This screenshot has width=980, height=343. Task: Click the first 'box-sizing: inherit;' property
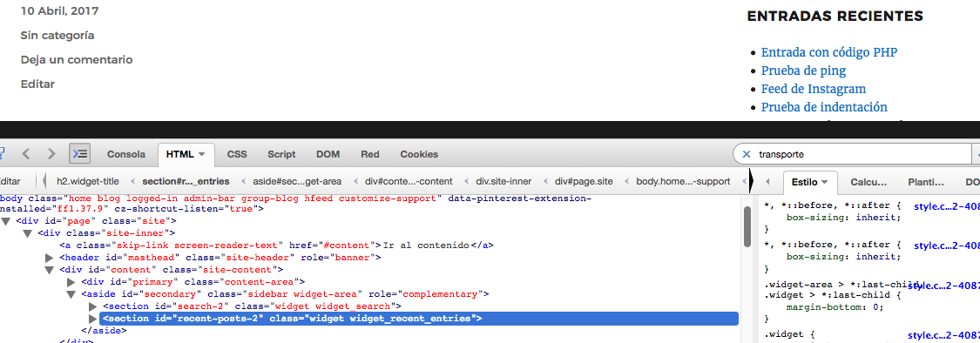pyautogui.click(x=844, y=218)
